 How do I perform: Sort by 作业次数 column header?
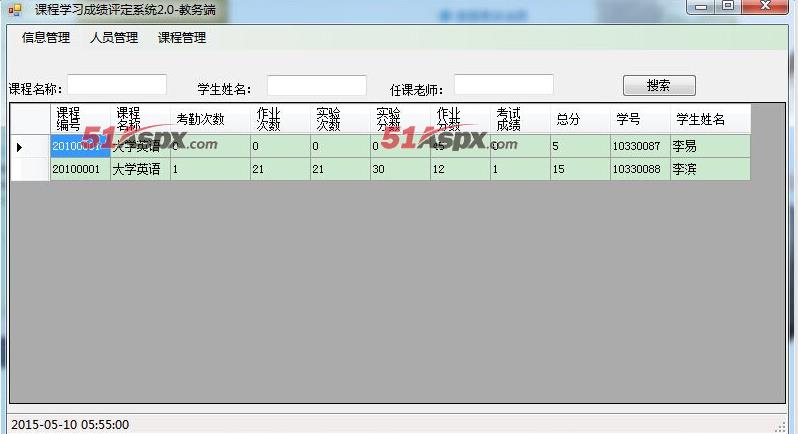tap(280, 119)
